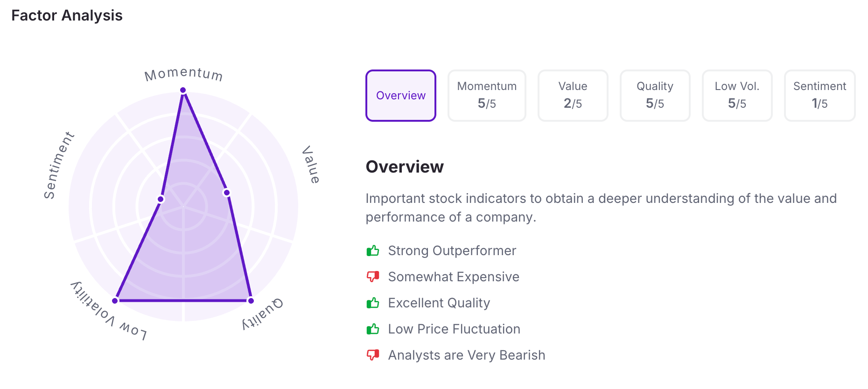Select the Overview tab
The width and height of the screenshot is (868, 389).
(401, 96)
